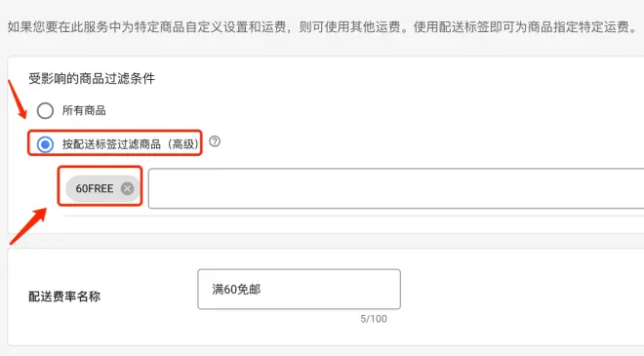This screenshot has height=356, width=644.
Task: Click the 60FREE text inside the chip
Action: pos(95,188)
